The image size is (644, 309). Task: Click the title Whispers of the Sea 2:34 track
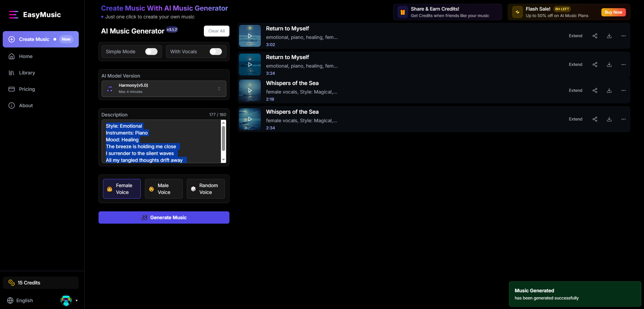(292, 112)
